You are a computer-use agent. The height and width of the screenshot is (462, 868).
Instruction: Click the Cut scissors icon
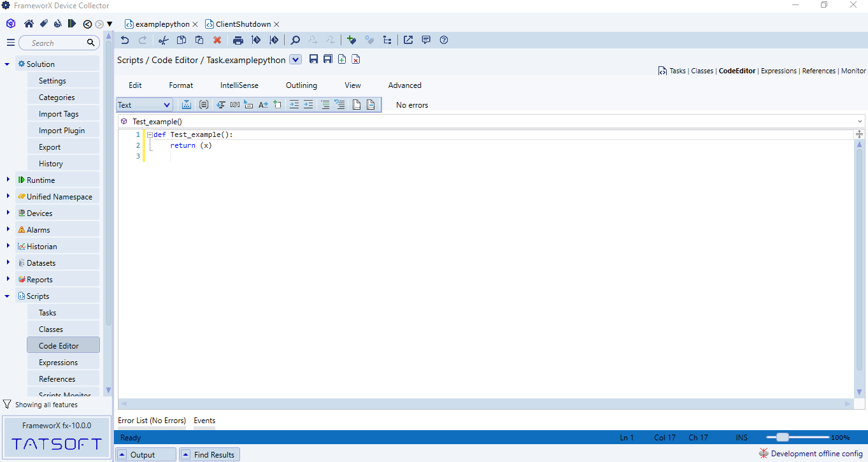point(163,40)
